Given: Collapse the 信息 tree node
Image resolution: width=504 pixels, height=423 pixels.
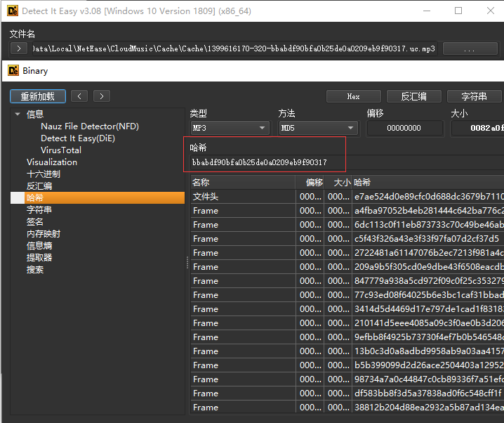Looking at the screenshot, I should (18, 115).
